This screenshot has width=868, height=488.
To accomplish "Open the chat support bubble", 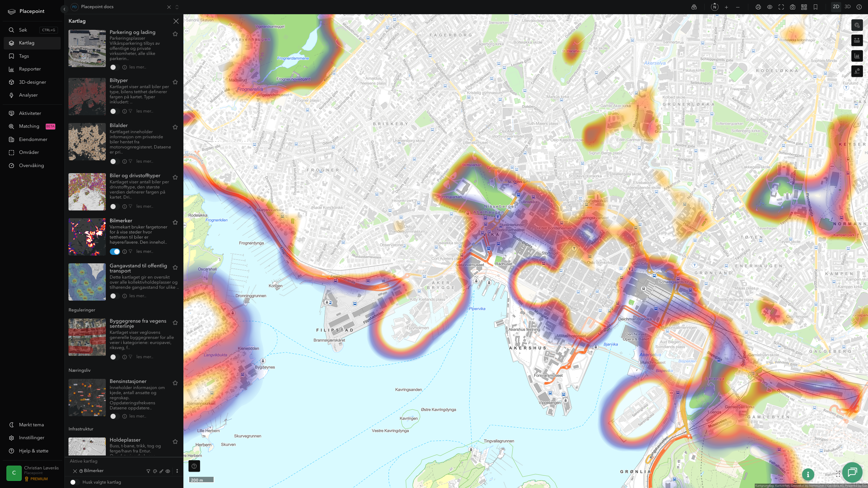I will click(x=852, y=472).
